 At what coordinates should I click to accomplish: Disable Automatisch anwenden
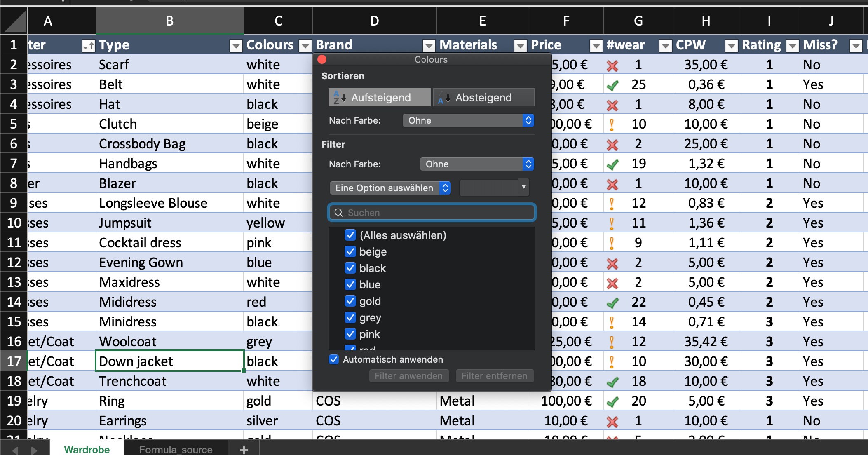(x=333, y=359)
